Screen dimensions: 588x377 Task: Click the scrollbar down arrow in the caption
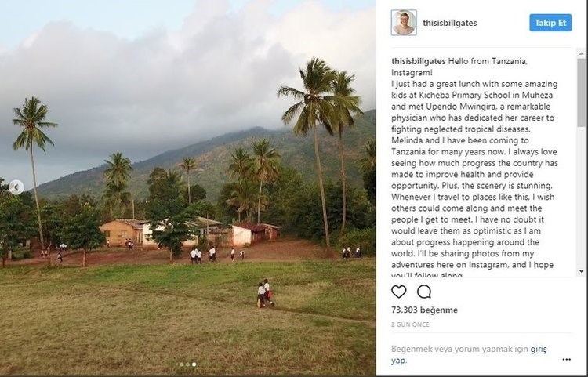581,270
